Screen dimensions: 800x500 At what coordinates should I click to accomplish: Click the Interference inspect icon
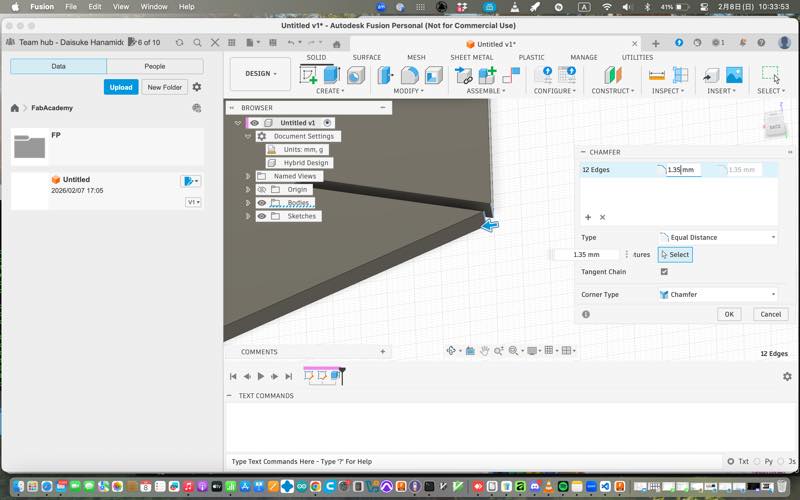coord(680,75)
